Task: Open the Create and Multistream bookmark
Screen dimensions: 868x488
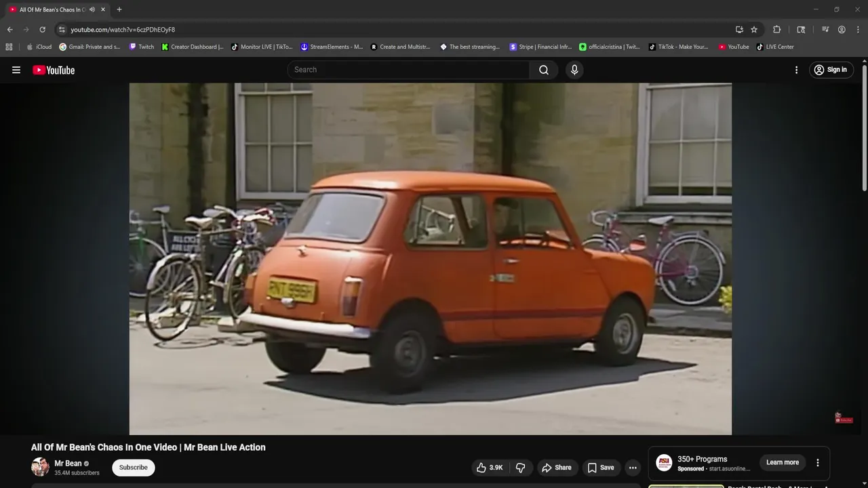Action: coord(400,47)
